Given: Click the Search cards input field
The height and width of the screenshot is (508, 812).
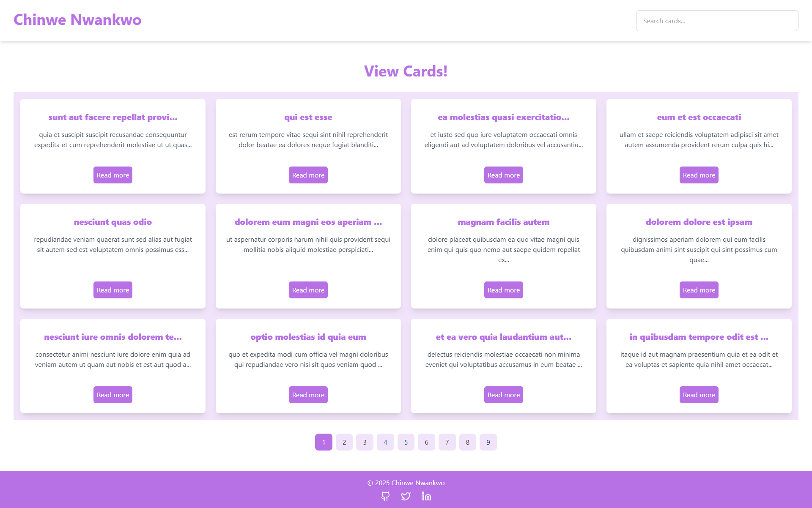Looking at the screenshot, I should (x=717, y=21).
